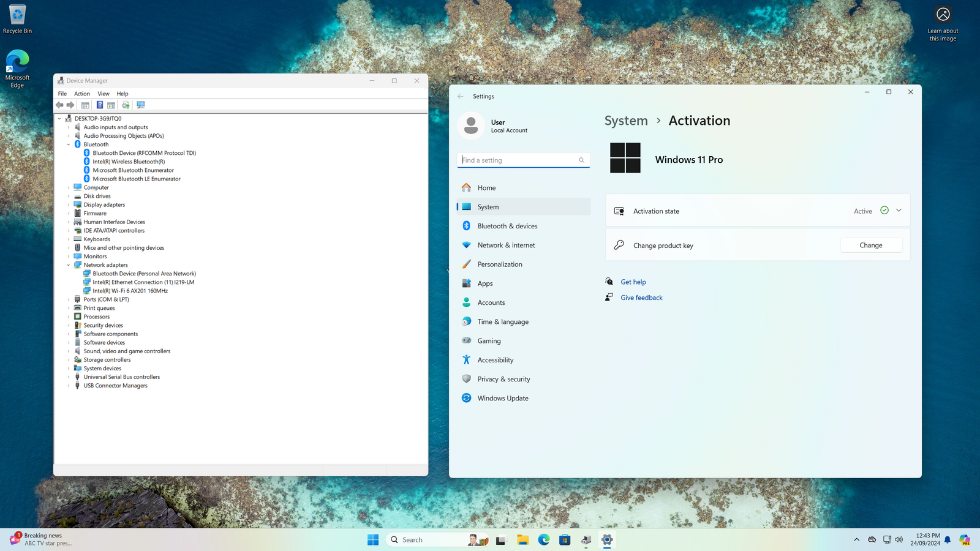The width and height of the screenshot is (980, 551).
Task: Click Microsoft Store taskbar icon
Action: pyautogui.click(x=565, y=539)
